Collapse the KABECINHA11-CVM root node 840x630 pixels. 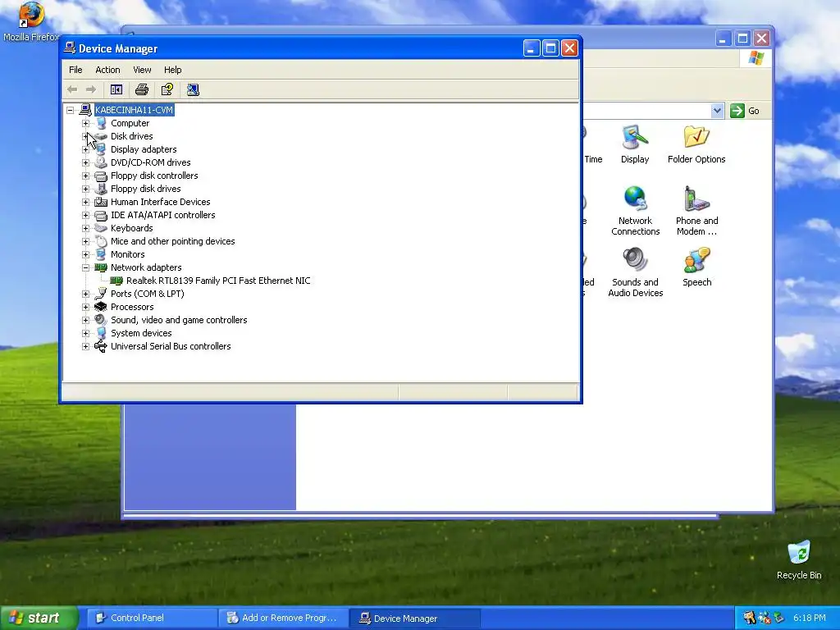[x=71, y=111]
